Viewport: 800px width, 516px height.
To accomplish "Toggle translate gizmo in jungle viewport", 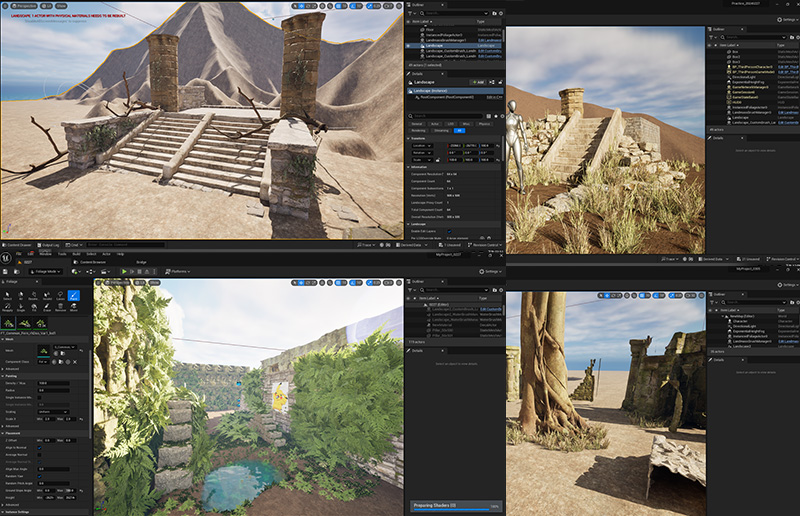I will pos(301,283).
